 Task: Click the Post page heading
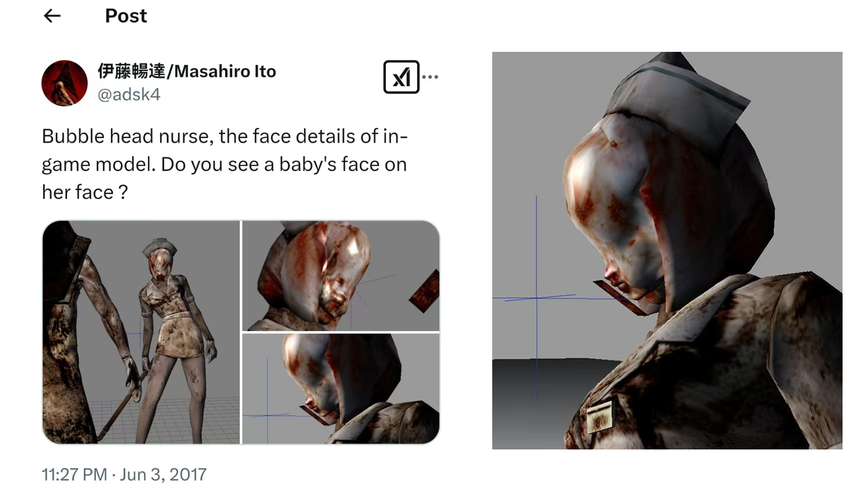[126, 16]
